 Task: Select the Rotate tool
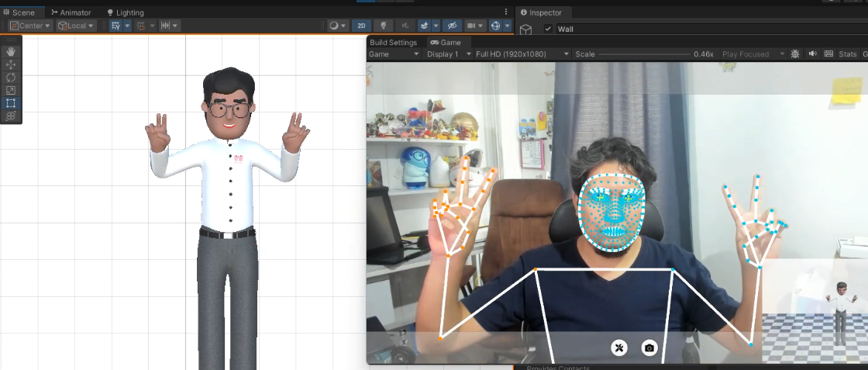coord(11,78)
